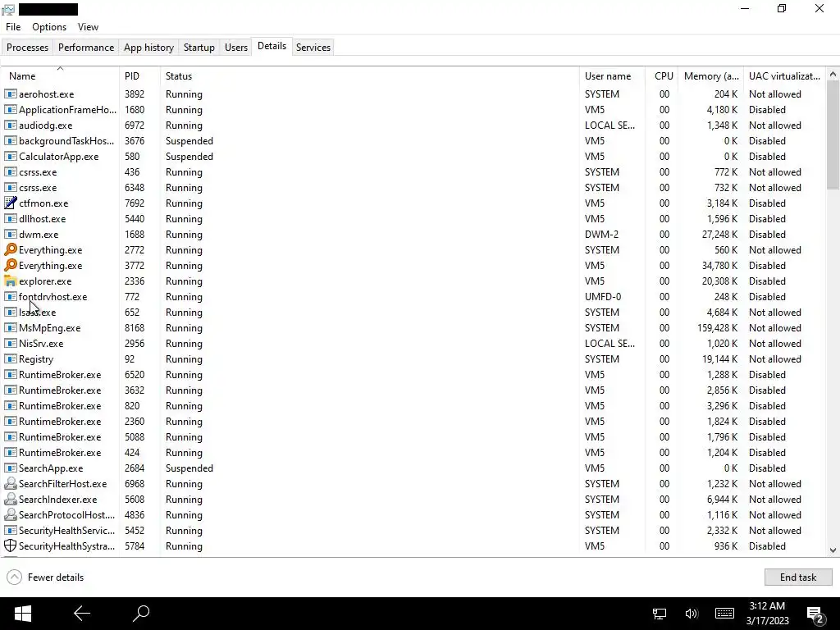Select RuntimeBroker.exe with PID 6520
This screenshot has width=840, height=630.
click(x=413, y=374)
